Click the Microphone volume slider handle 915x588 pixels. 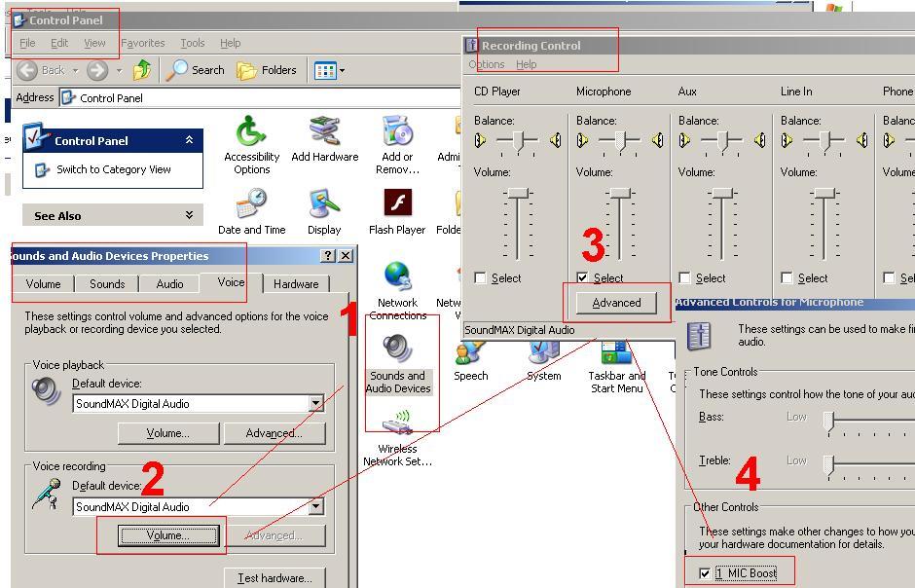(620, 193)
